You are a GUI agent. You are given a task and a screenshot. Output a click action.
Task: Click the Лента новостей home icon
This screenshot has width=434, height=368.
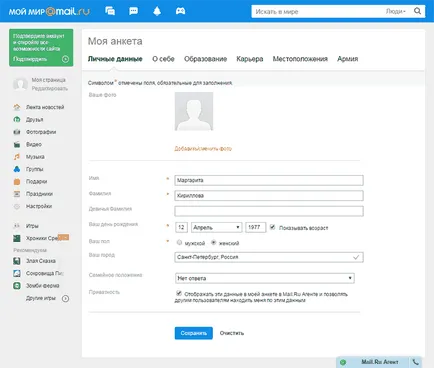(x=17, y=107)
